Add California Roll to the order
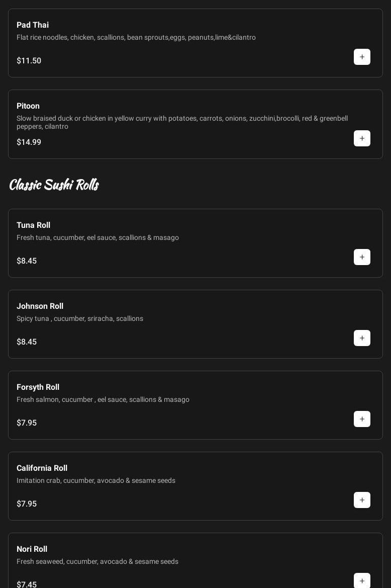Image resolution: width=391 pixels, height=588 pixels. [362, 500]
